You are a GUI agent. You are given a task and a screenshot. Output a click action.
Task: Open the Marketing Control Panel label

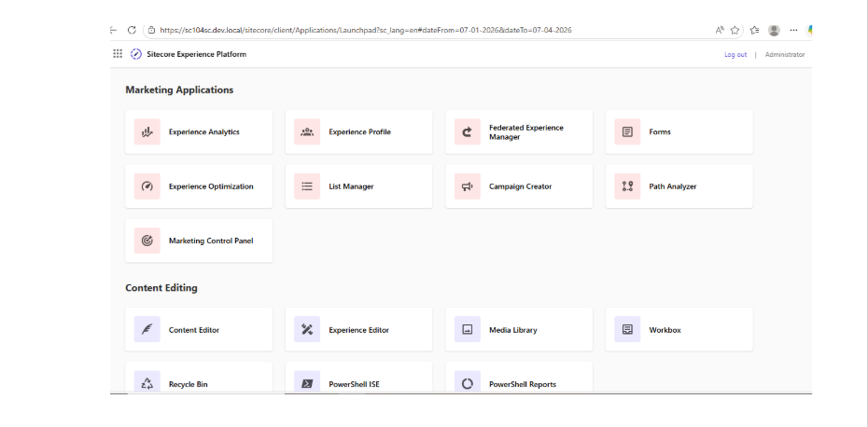click(x=211, y=241)
